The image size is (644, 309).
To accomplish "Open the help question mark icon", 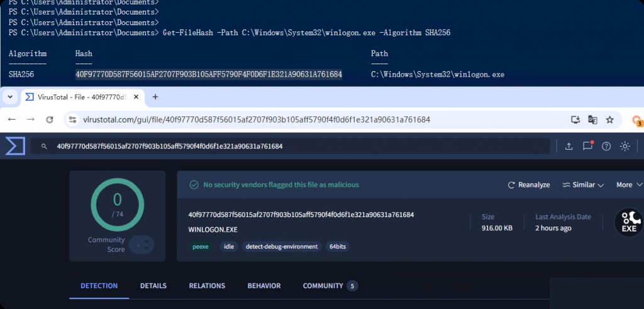I will pyautogui.click(x=606, y=146).
